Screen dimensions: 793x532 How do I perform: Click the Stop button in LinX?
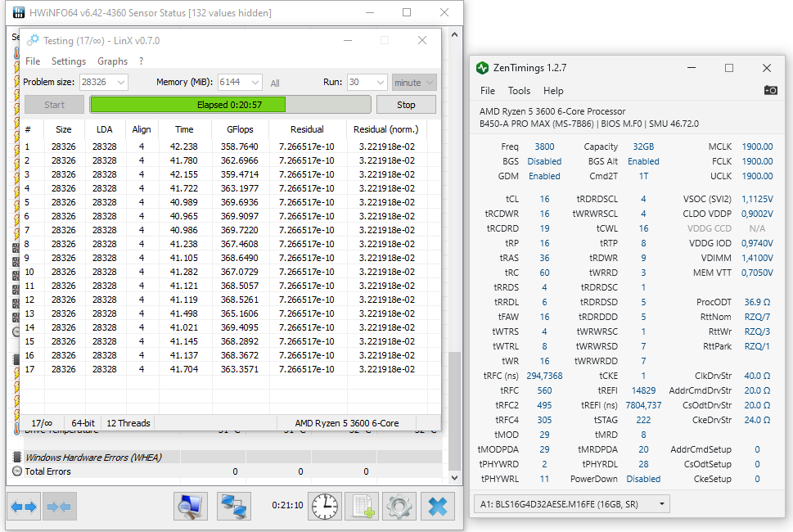click(x=406, y=105)
